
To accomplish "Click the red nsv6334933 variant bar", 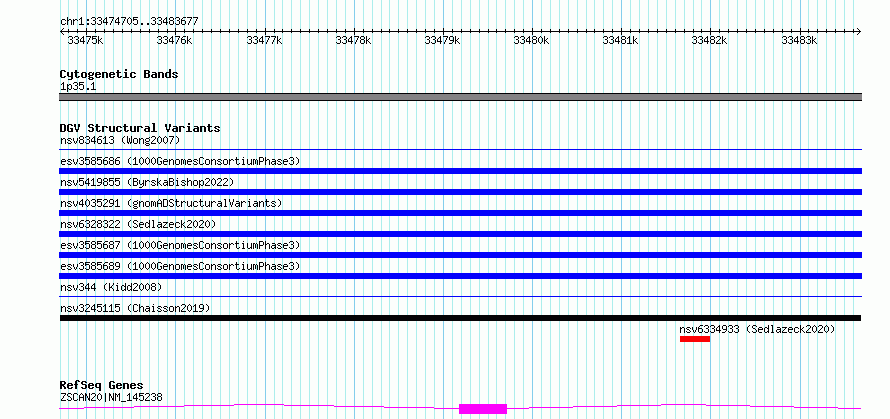I will [x=695, y=339].
